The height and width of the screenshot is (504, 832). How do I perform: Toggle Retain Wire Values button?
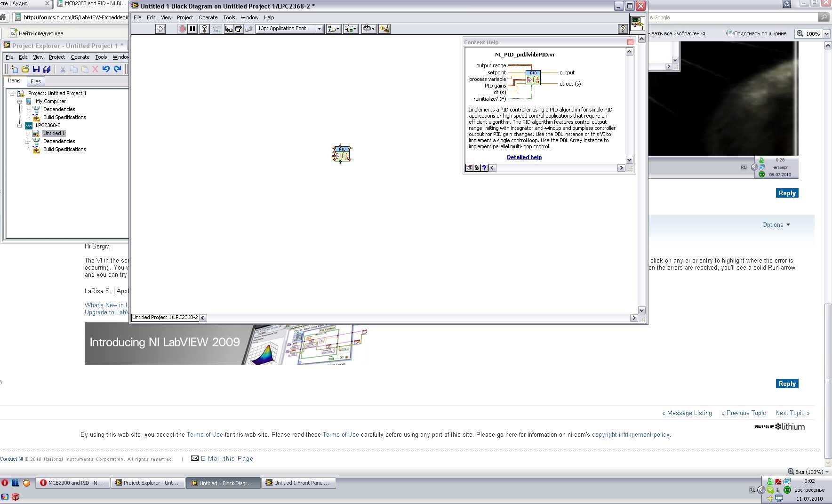point(216,29)
